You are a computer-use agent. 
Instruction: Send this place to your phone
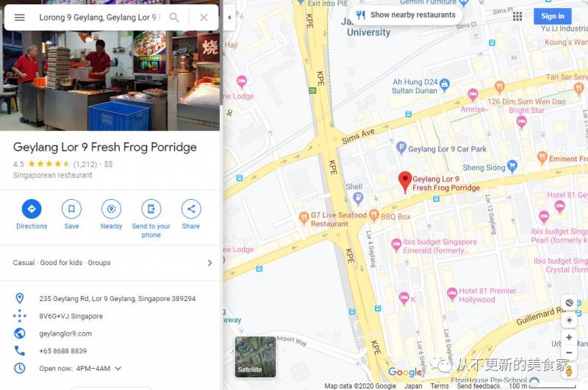tap(151, 219)
